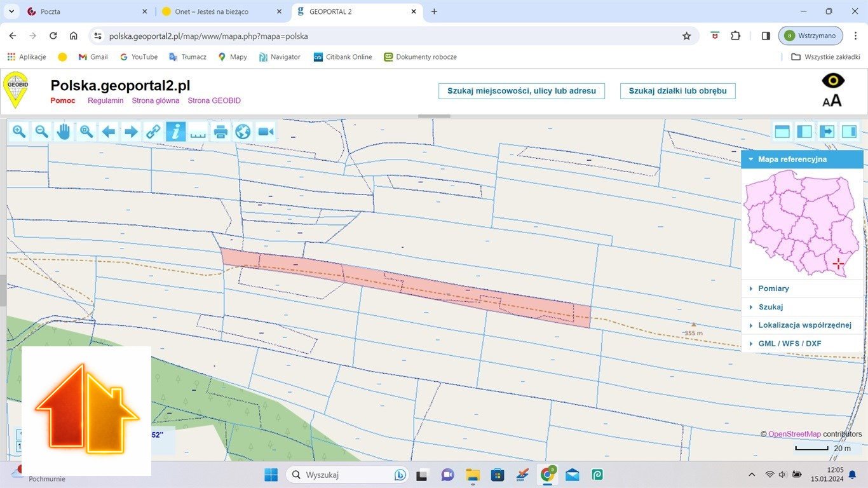Expand the GML / WFS / DXF section
Screen dimensions: 868x488
[x=802, y=344]
